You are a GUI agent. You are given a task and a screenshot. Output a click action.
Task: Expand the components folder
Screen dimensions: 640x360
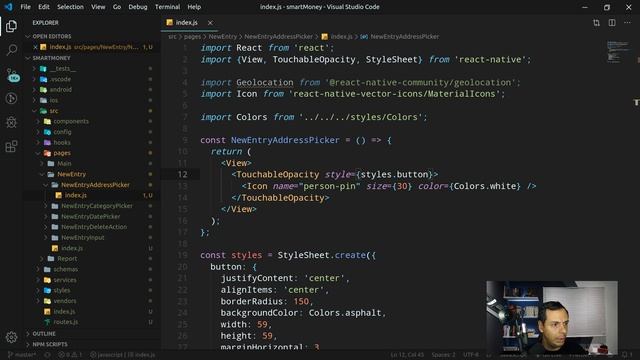coord(71,121)
